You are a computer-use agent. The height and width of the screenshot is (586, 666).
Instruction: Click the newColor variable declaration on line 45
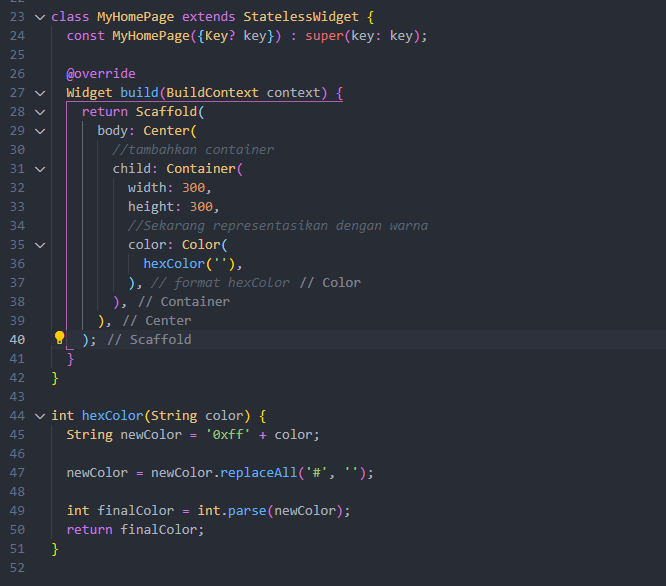coord(151,435)
